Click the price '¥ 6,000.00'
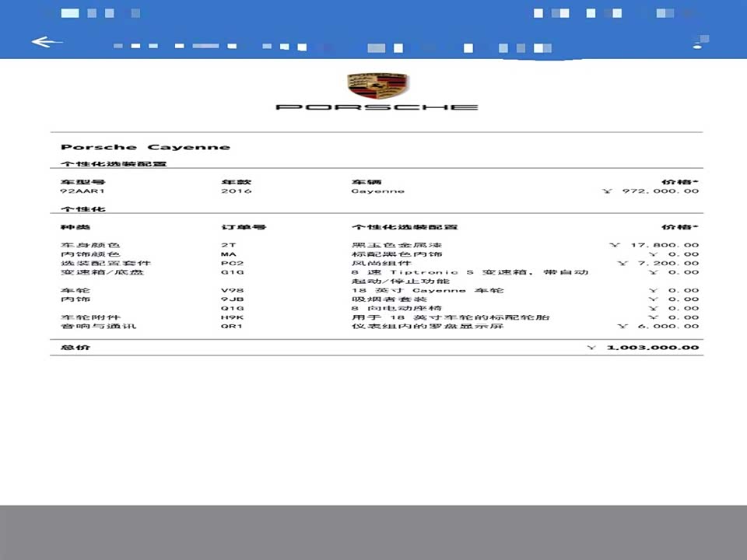Screen dimensions: 747x560 (x=658, y=326)
